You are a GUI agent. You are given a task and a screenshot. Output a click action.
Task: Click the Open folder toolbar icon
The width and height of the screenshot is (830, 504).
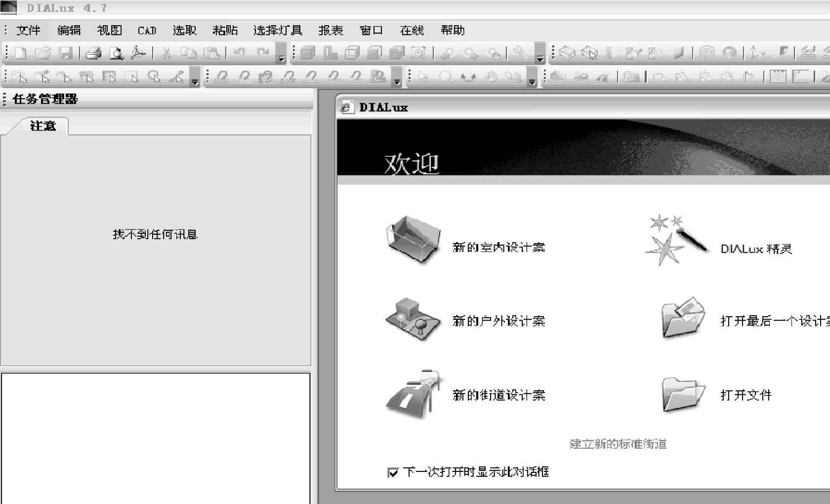tap(43, 53)
